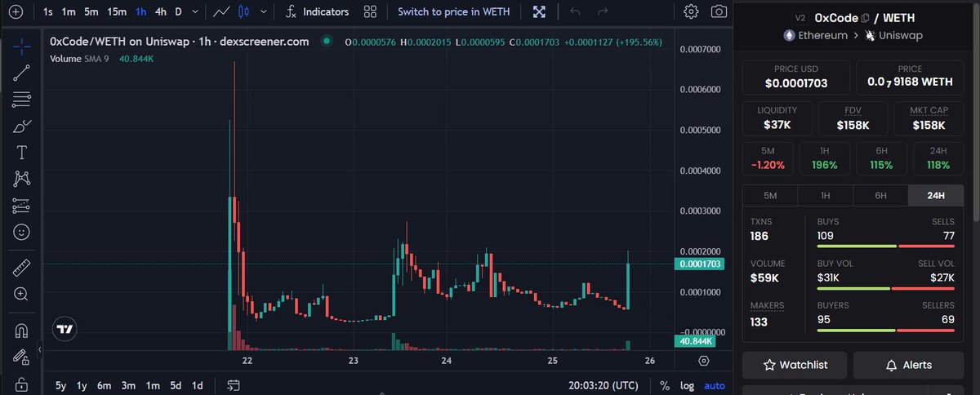This screenshot has height=395, width=980.
Task: Select the 4h interval
Action: (x=161, y=11)
